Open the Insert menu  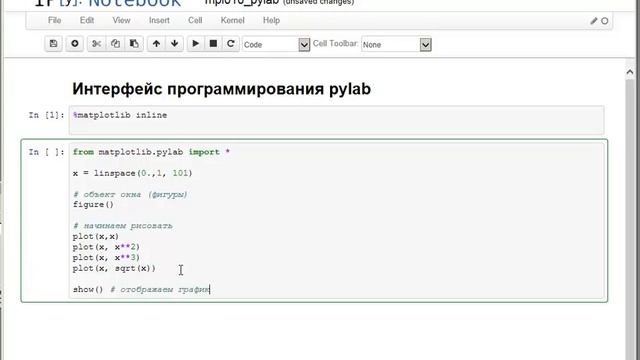[159, 20]
